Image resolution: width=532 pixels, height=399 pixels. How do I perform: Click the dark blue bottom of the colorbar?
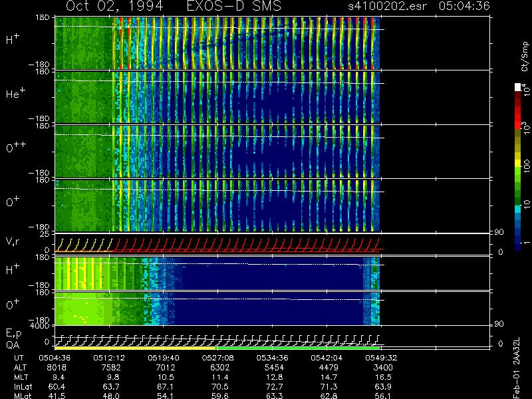518,246
